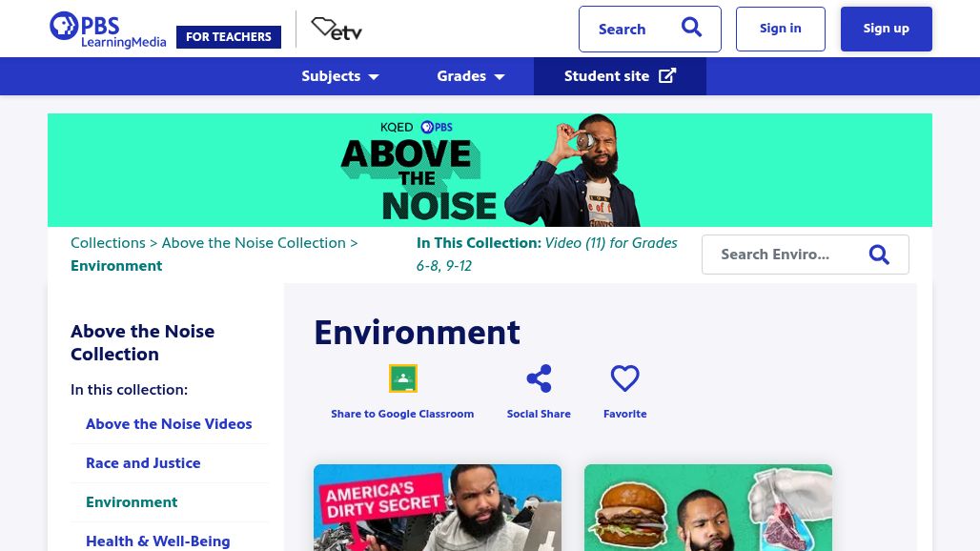Viewport: 980px width, 551px height.
Task: Click the Google Classroom share icon
Action: 403,378
